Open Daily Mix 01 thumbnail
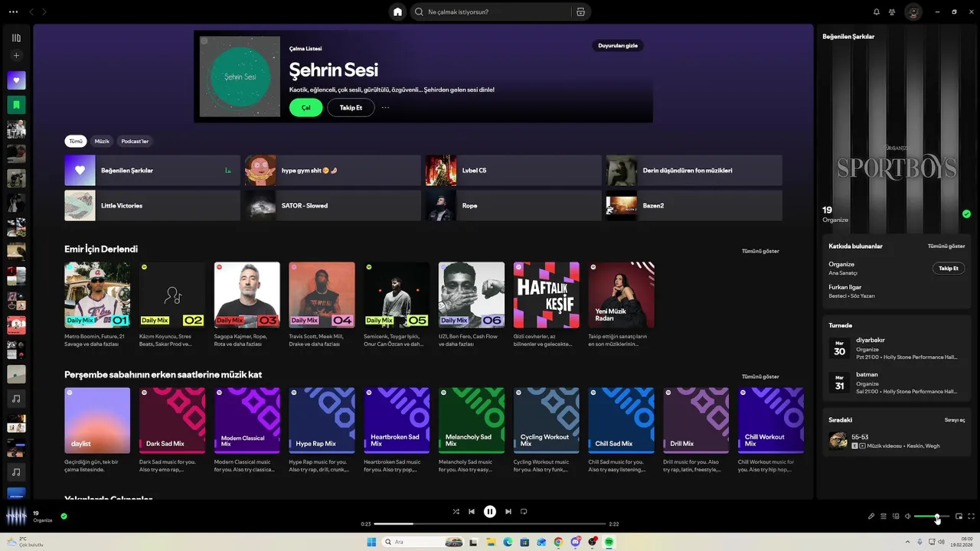The height and width of the screenshot is (551, 980). 97,295
